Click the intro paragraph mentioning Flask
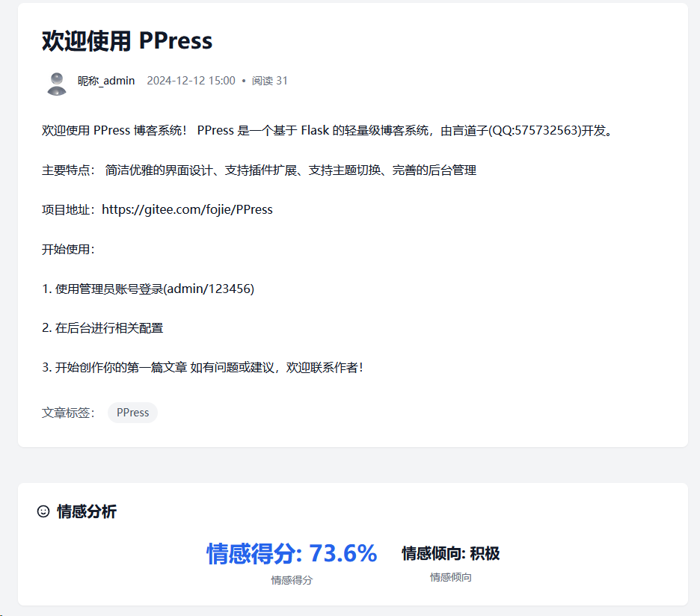Viewport: 700px width, 616px height. pos(328,131)
